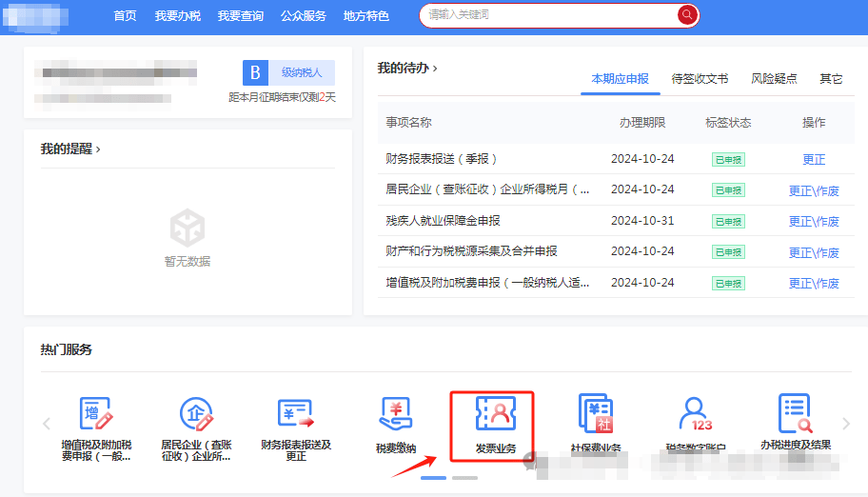
Task: Open the 发票业务 service icon
Action: (495, 415)
